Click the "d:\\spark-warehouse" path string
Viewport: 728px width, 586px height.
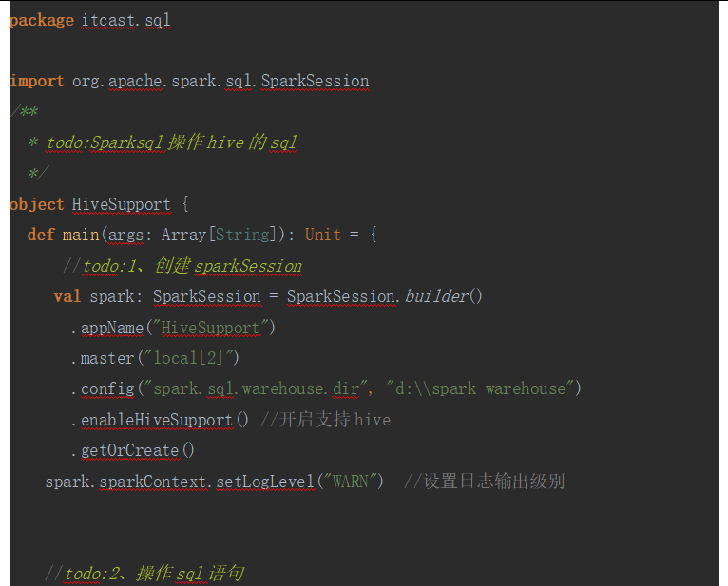pos(483,388)
